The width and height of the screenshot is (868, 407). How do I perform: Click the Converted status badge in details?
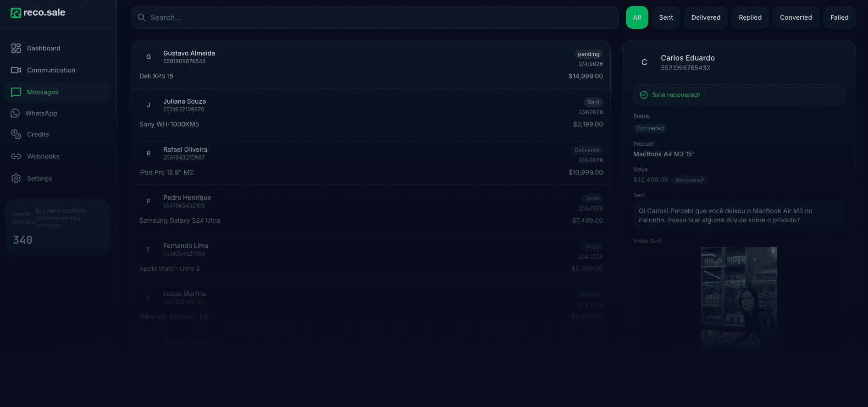[x=651, y=128]
